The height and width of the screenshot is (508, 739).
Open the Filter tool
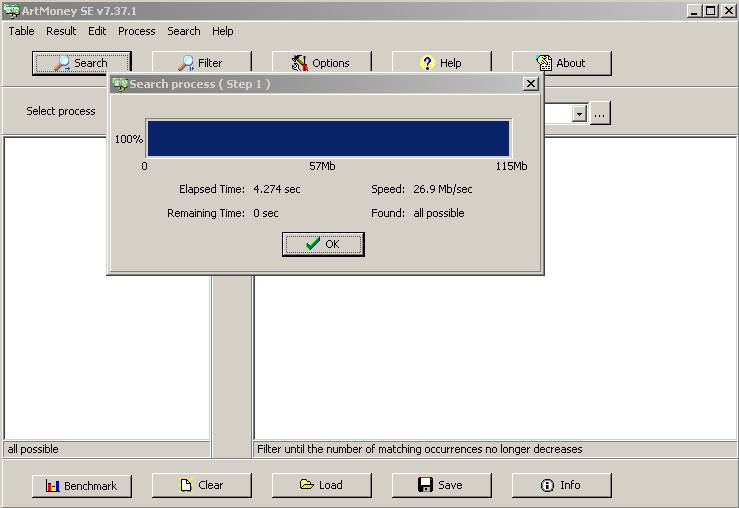coord(201,63)
